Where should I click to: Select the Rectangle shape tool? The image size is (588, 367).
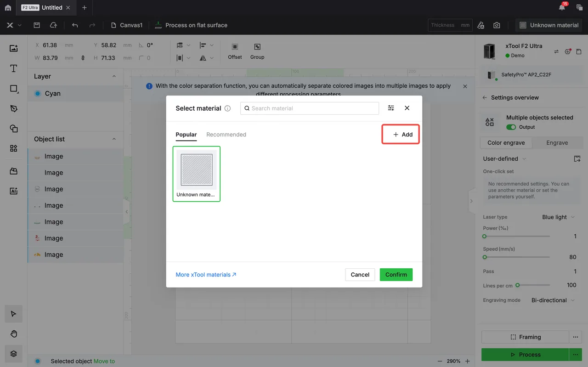(14, 89)
